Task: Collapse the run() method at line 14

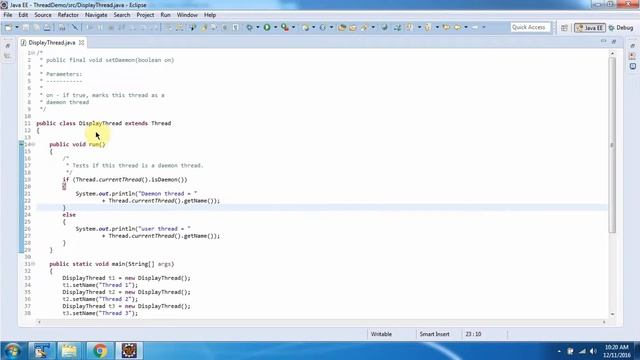Action: pos(33,144)
